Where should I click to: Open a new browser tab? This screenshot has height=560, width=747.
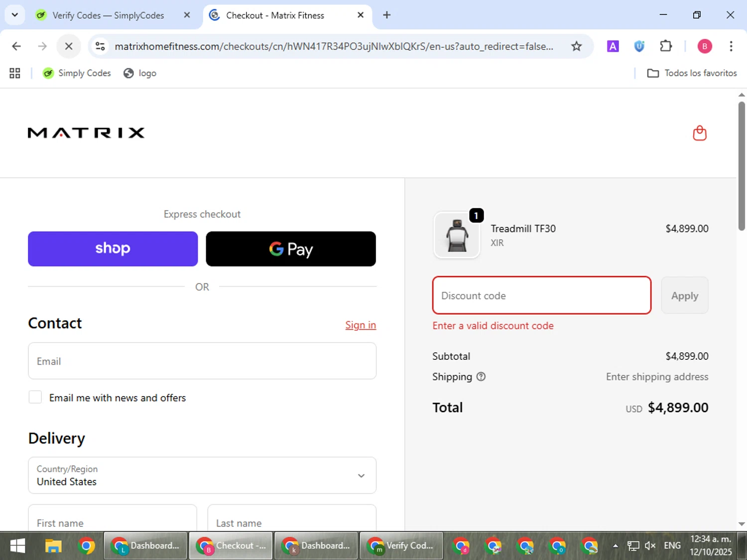(386, 15)
